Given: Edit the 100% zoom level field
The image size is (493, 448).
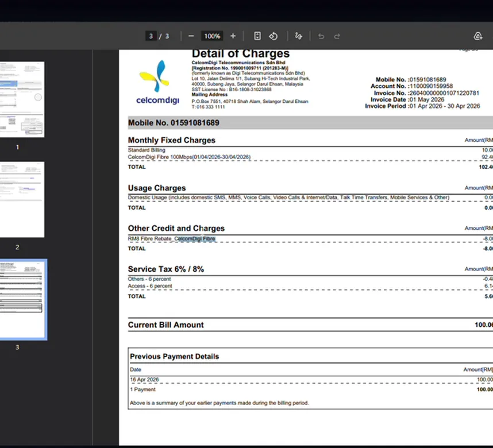Looking at the screenshot, I should click(212, 36).
